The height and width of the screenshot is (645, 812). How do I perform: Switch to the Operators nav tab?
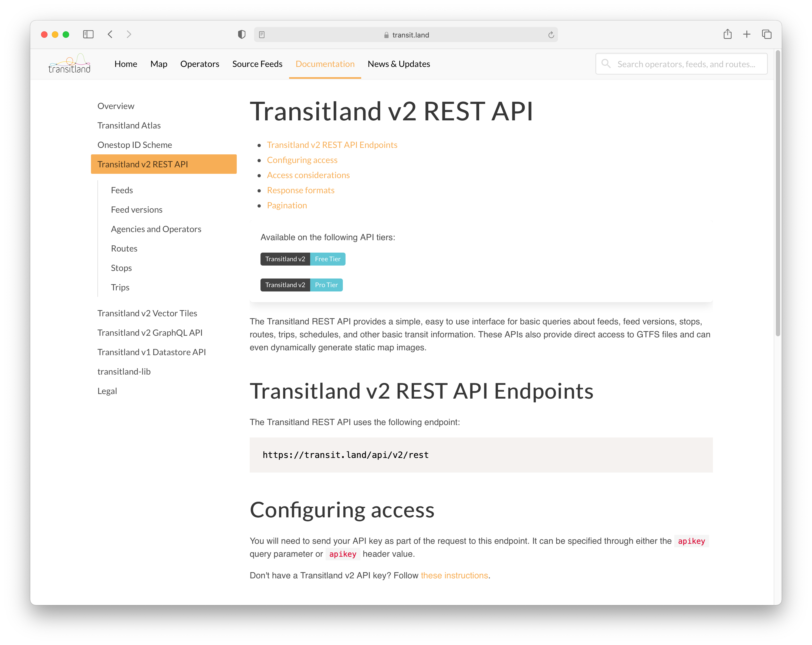click(199, 64)
